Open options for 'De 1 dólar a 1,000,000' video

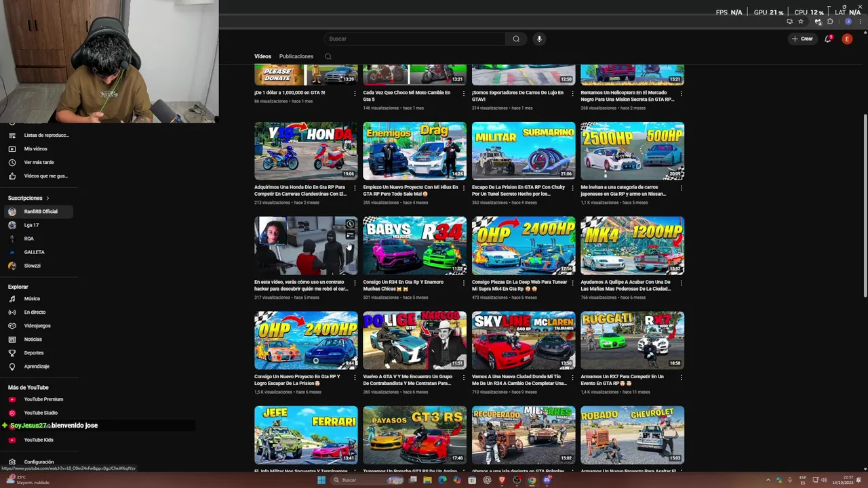tap(355, 93)
